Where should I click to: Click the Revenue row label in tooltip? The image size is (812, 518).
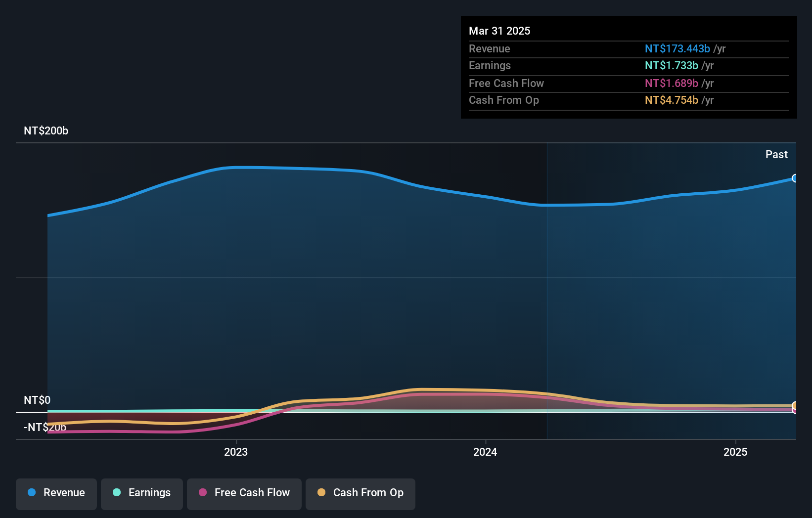[490, 48]
